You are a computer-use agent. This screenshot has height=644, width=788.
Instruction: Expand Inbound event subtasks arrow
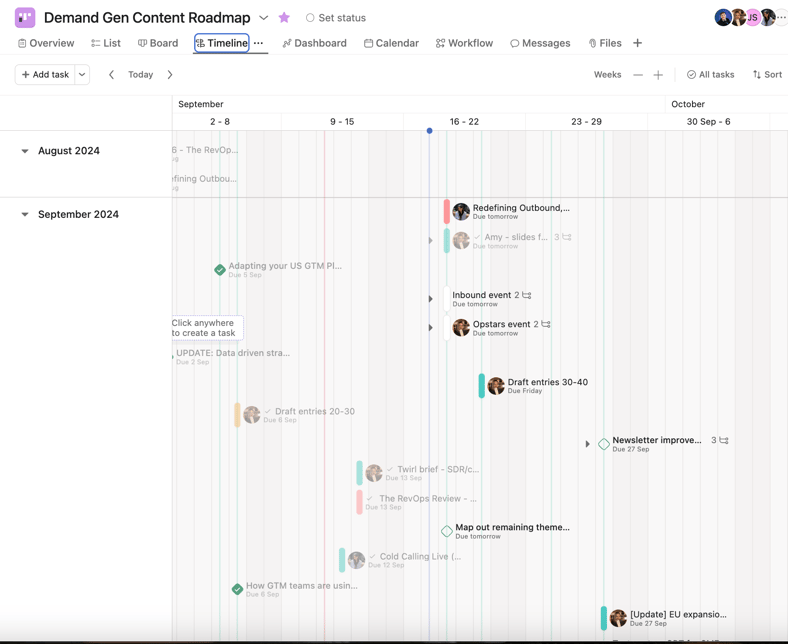click(x=430, y=299)
